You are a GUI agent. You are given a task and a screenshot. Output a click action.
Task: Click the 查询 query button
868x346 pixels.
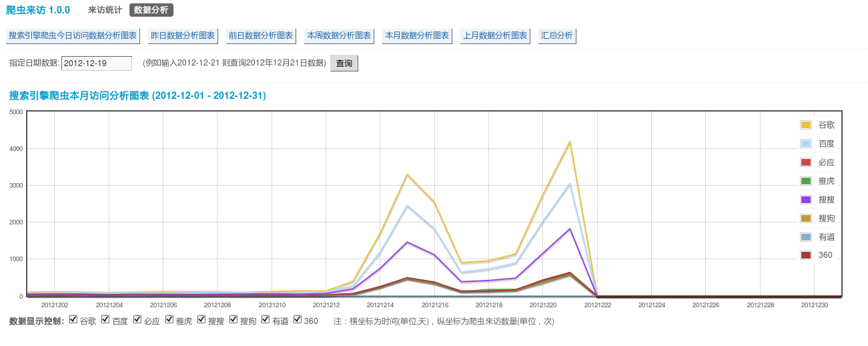[x=344, y=63]
